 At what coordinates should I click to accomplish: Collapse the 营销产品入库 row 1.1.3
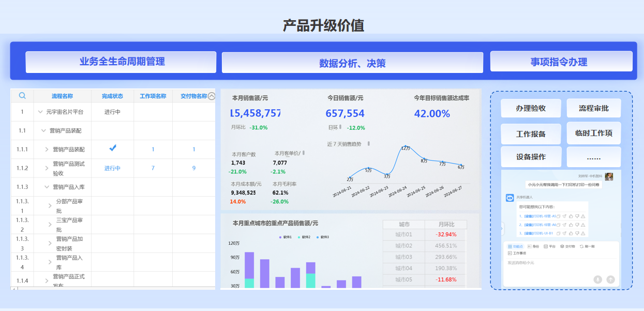(47, 187)
